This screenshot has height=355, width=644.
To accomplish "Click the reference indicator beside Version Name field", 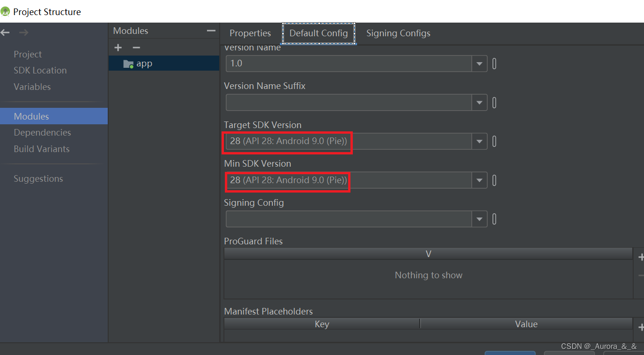I will (x=494, y=64).
